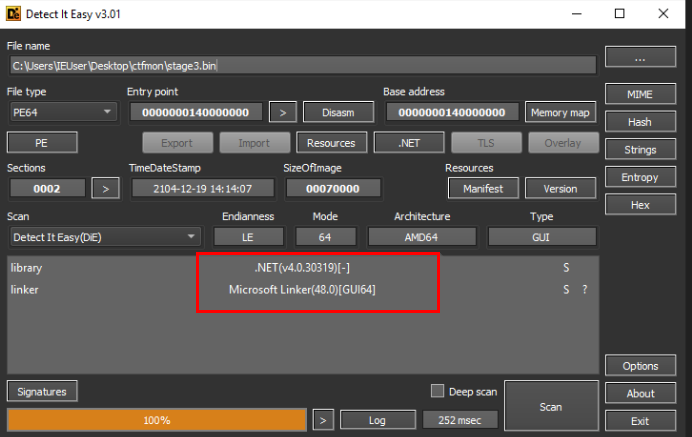Open the Detect It Easy(DiE) scan dropdown

[x=105, y=237]
